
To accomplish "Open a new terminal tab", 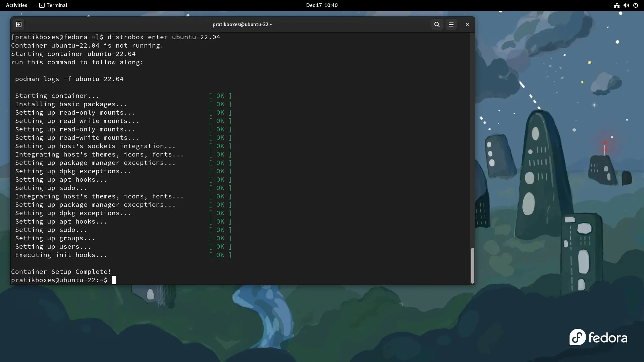I will [x=19, y=24].
